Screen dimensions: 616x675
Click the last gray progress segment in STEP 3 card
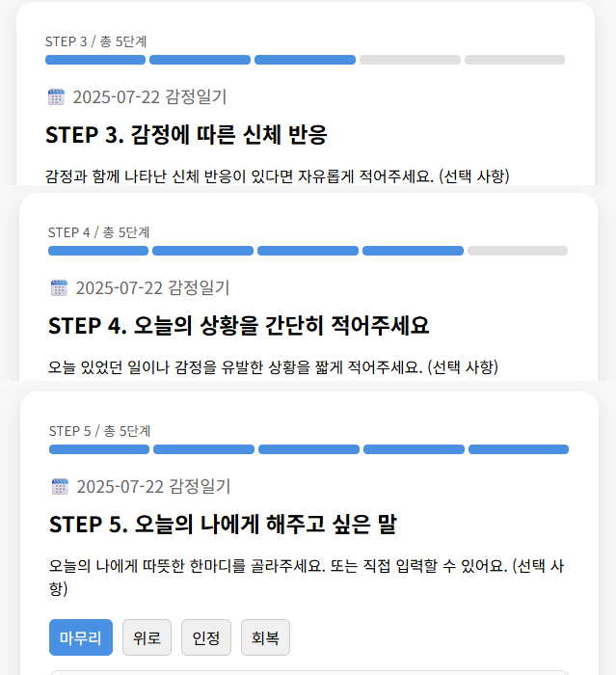tap(514, 60)
